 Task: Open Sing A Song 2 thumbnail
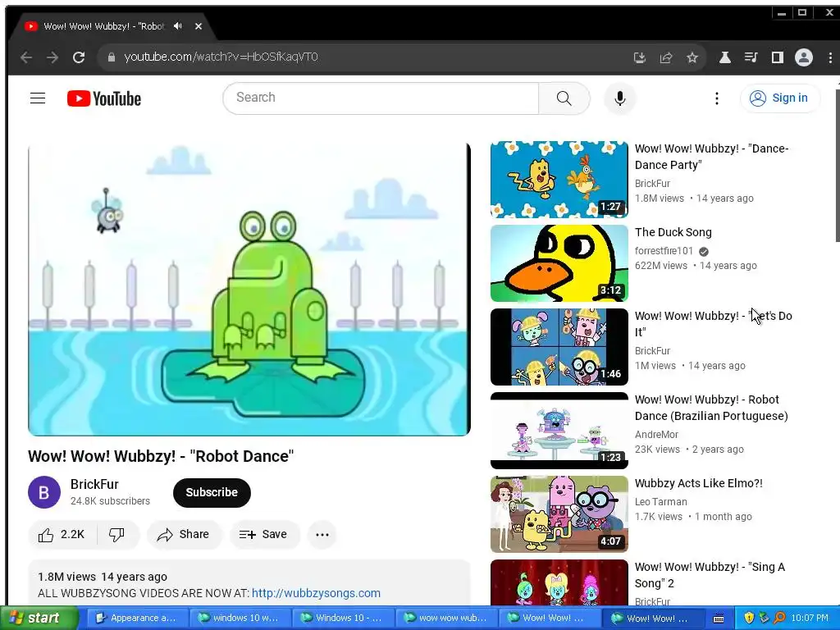pyautogui.click(x=559, y=583)
